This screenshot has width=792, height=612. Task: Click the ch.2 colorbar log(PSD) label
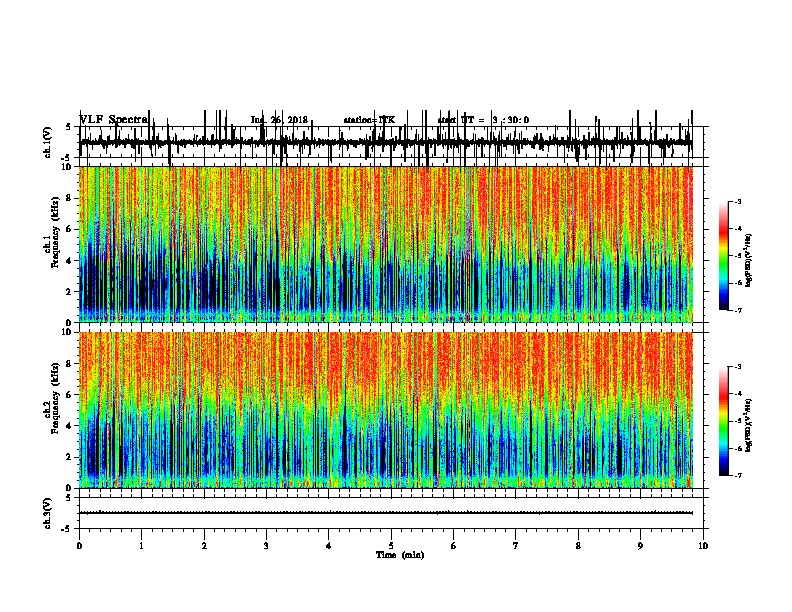pos(748,426)
